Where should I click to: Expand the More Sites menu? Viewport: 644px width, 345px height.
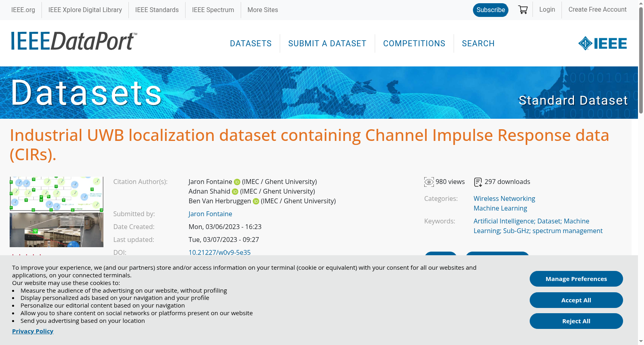point(262,10)
